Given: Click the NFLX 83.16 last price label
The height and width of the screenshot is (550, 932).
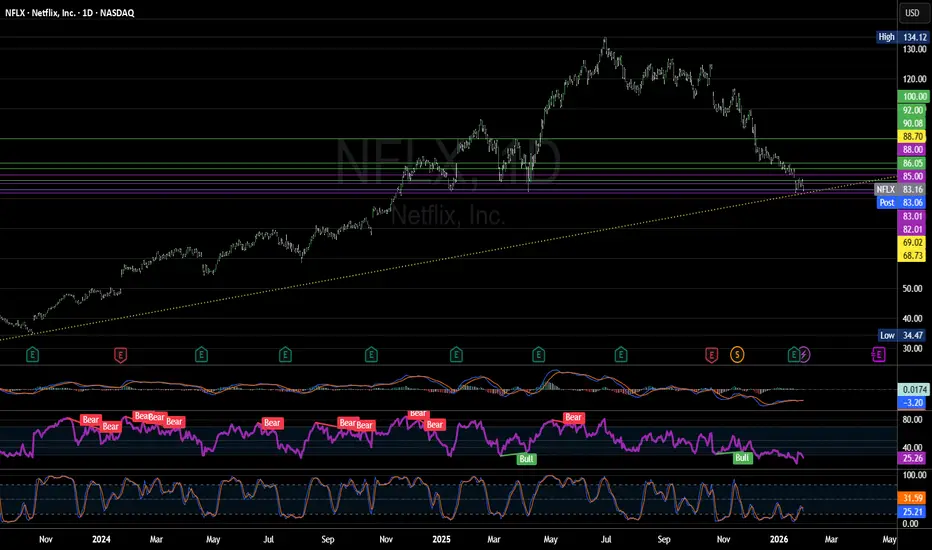Looking at the screenshot, I should [901, 189].
